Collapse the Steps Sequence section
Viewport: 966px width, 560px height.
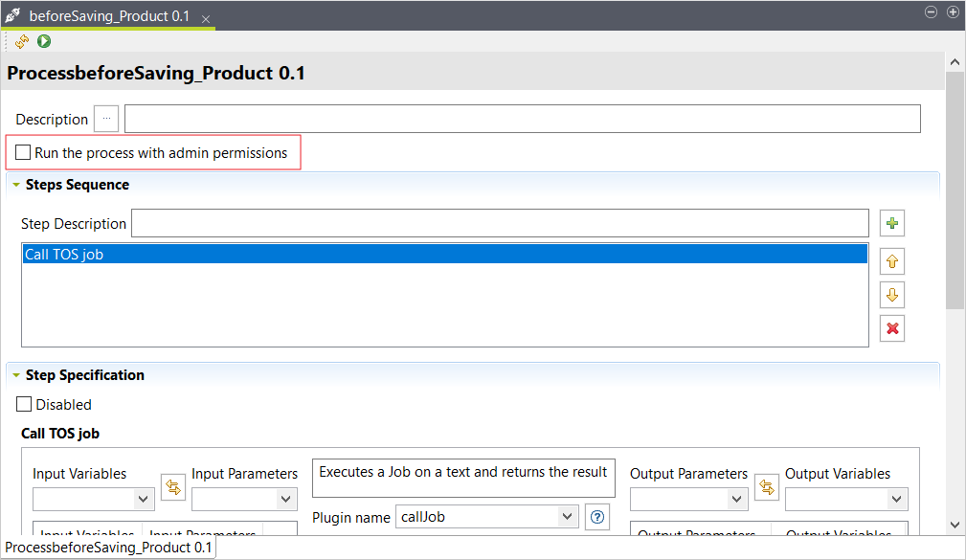(16, 185)
